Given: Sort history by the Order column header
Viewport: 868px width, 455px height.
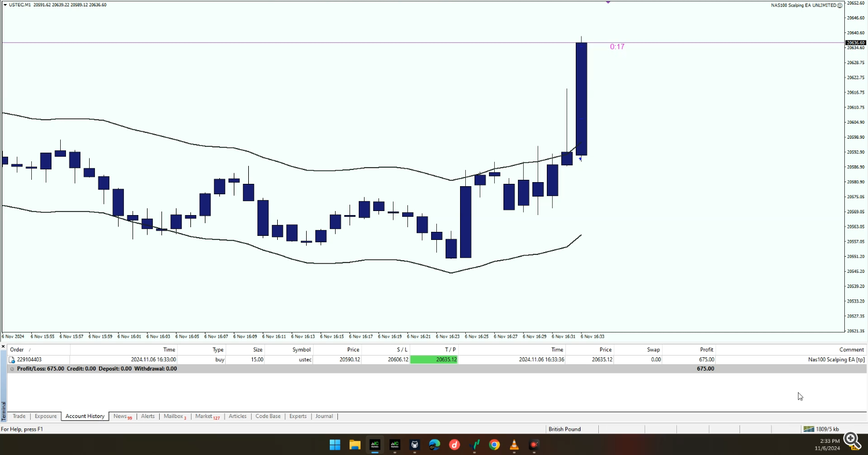Looking at the screenshot, I should click(39, 350).
